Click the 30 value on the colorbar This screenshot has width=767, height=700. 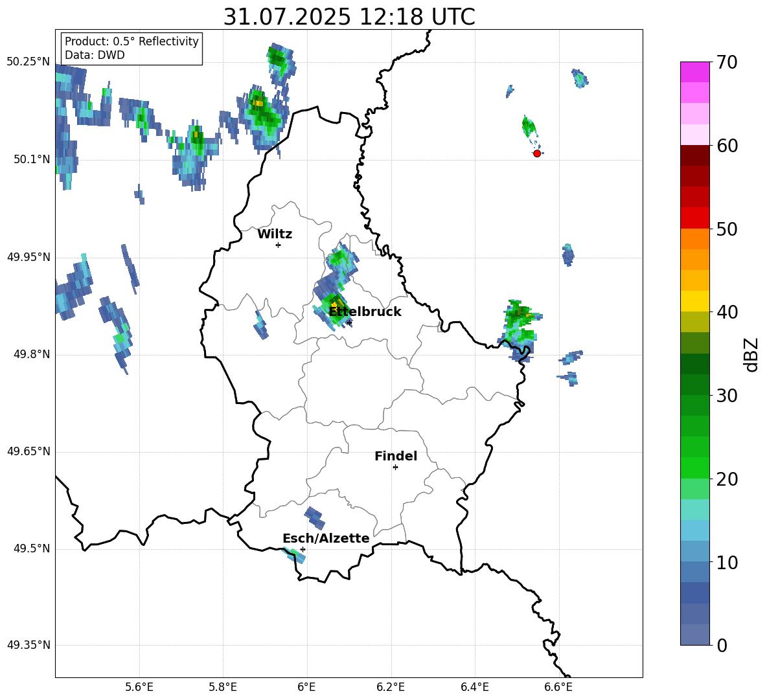(727, 396)
